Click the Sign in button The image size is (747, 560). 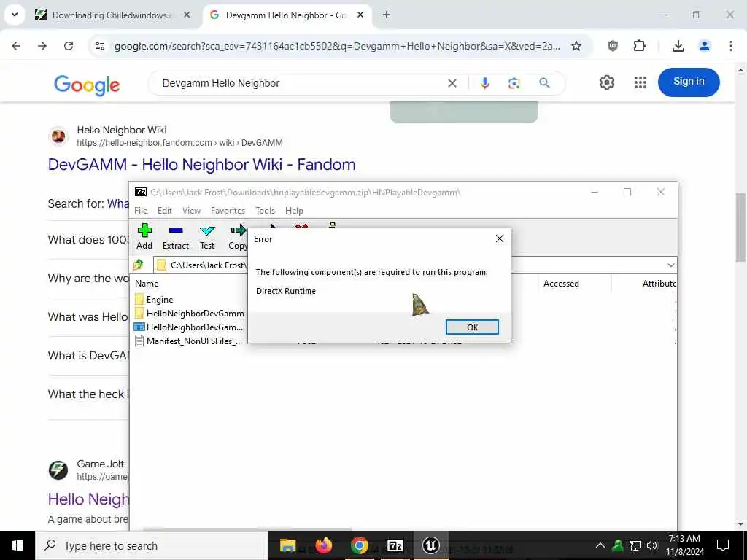(689, 82)
